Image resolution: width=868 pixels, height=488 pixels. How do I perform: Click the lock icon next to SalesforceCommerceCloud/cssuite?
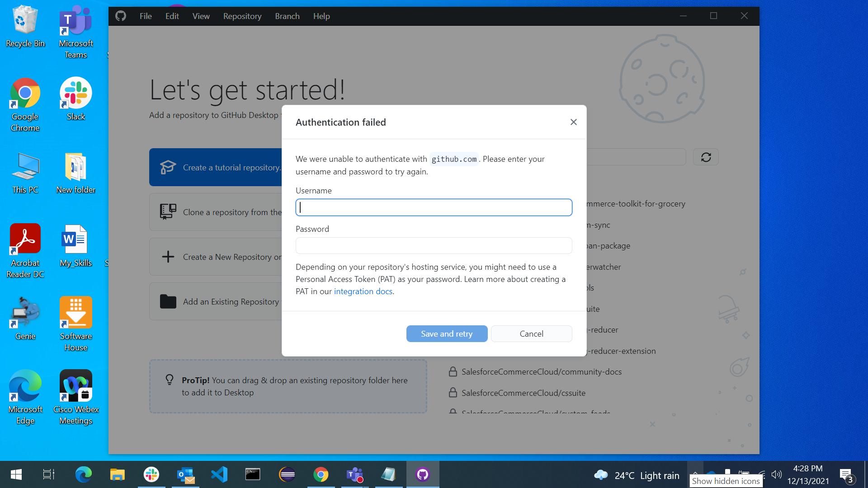pos(453,393)
